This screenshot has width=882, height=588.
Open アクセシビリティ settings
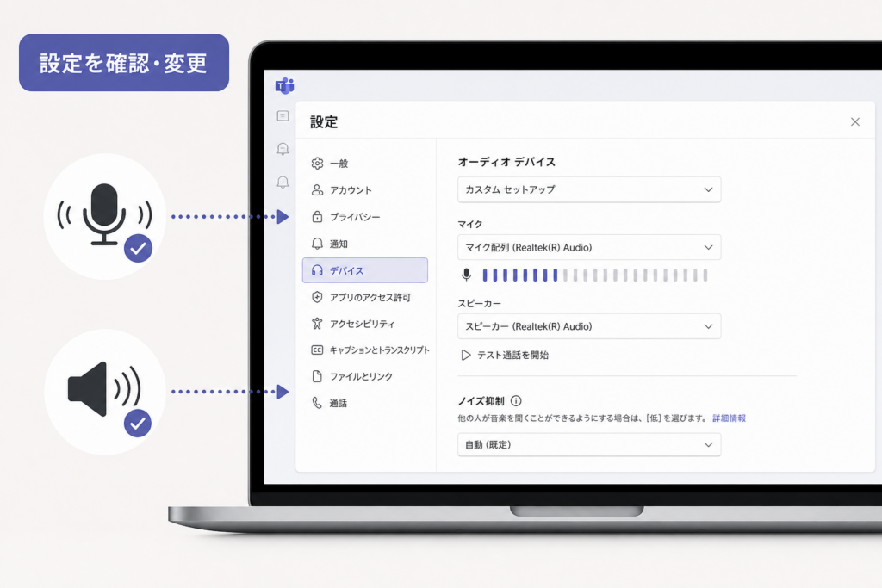(365, 323)
